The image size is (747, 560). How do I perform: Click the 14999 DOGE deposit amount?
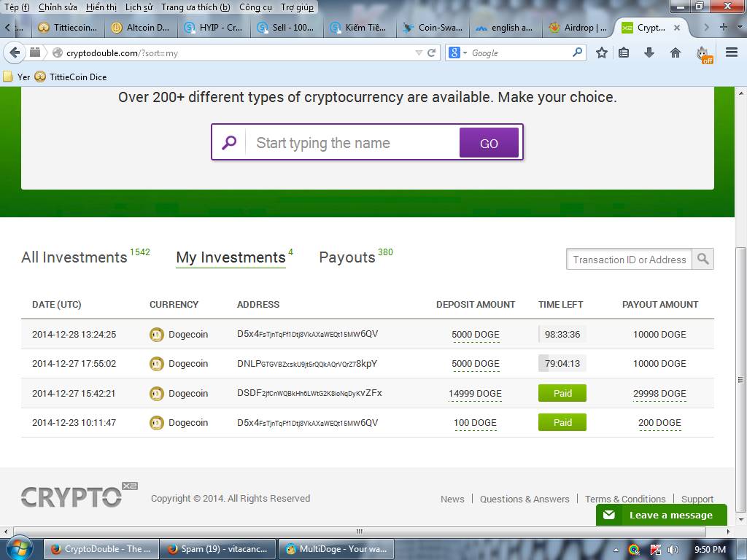(x=475, y=393)
